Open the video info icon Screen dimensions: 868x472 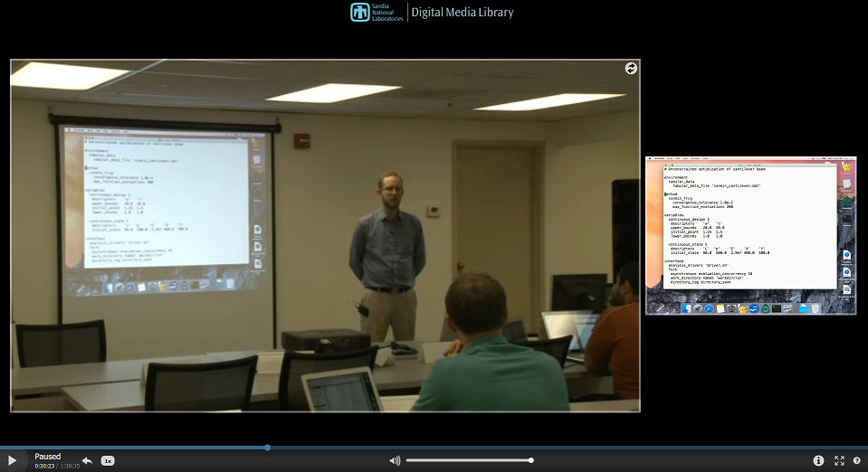(x=818, y=460)
